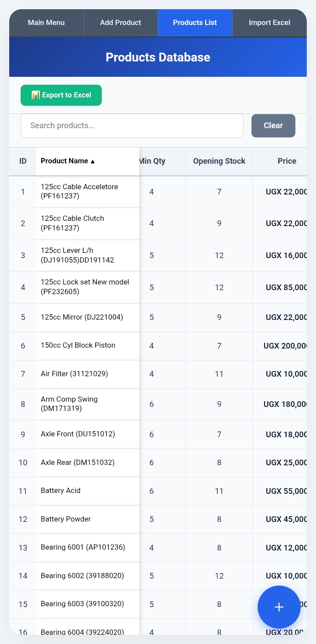Image resolution: width=316 pixels, height=644 pixels.
Task: Click the Export to Excel button
Action: click(x=61, y=95)
